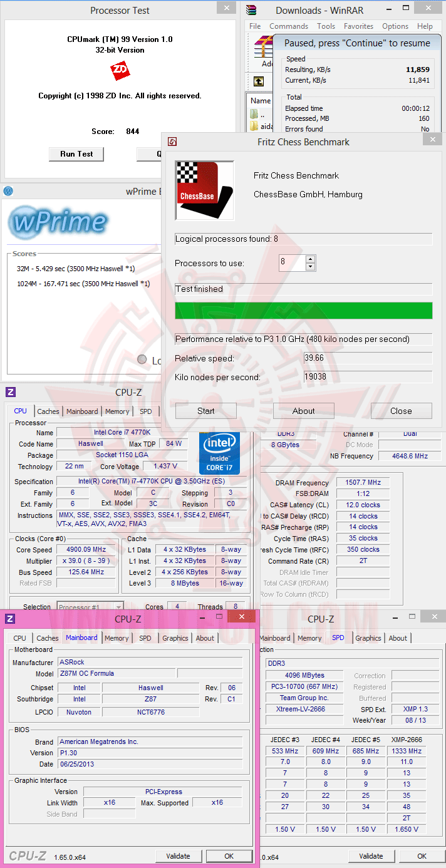Open Caches tab in pink CPU-Z window
This screenshot has height=868, width=446.
(x=48, y=638)
